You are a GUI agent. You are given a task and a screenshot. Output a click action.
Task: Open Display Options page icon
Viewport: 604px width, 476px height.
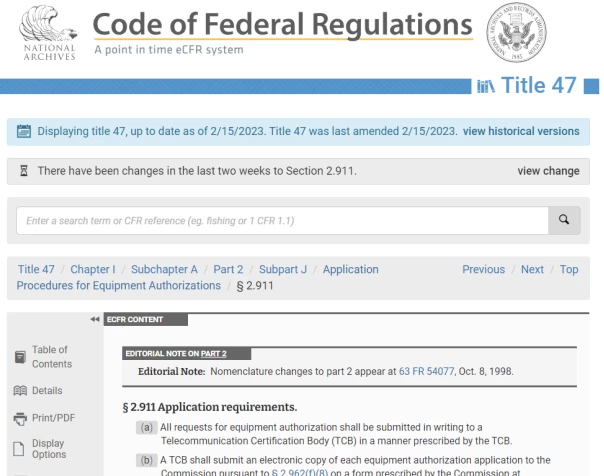[x=19, y=449]
